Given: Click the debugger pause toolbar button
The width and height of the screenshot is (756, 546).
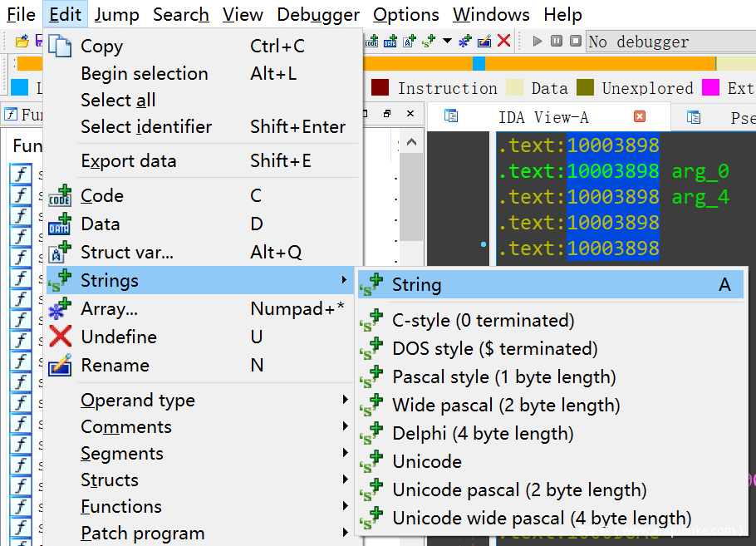Looking at the screenshot, I should coord(556,41).
